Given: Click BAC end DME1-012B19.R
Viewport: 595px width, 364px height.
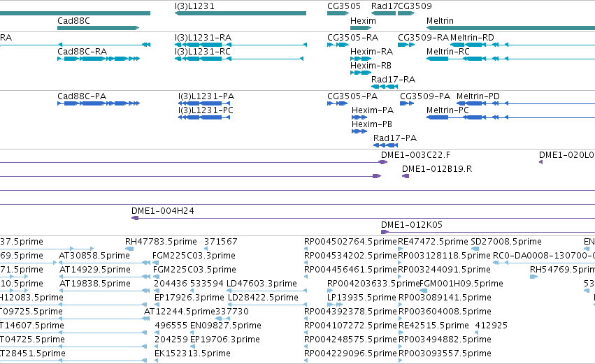Looking at the screenshot, I should [x=406, y=176].
